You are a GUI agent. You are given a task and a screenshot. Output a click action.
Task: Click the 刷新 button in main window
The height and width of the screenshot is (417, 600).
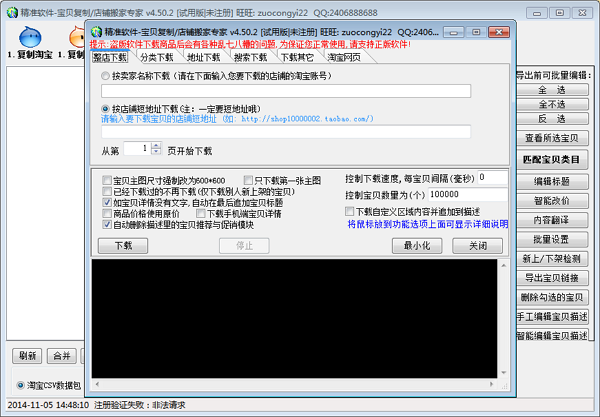click(x=27, y=356)
